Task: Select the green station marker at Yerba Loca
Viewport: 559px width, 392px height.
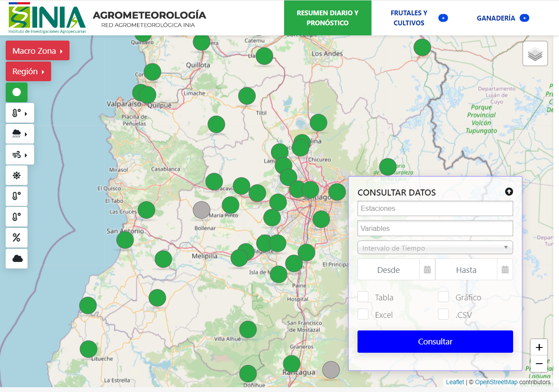Action: [x=388, y=167]
